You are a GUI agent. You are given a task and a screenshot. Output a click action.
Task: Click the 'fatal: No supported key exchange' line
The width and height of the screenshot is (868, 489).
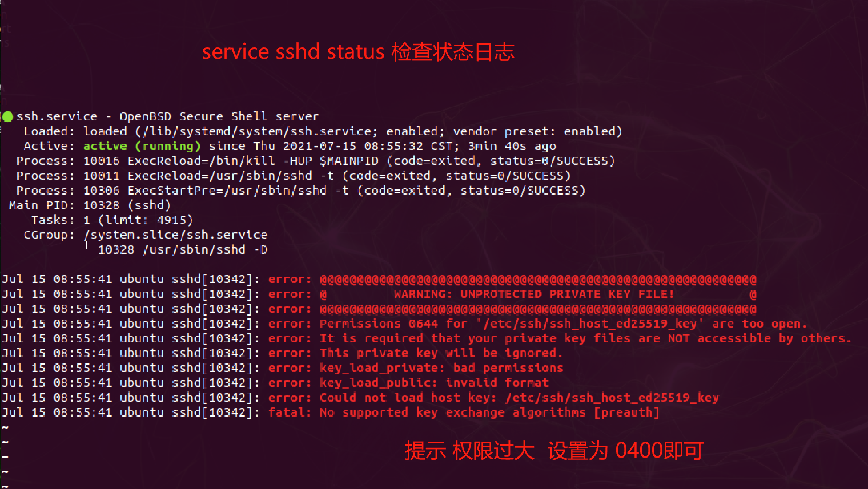[x=464, y=413]
